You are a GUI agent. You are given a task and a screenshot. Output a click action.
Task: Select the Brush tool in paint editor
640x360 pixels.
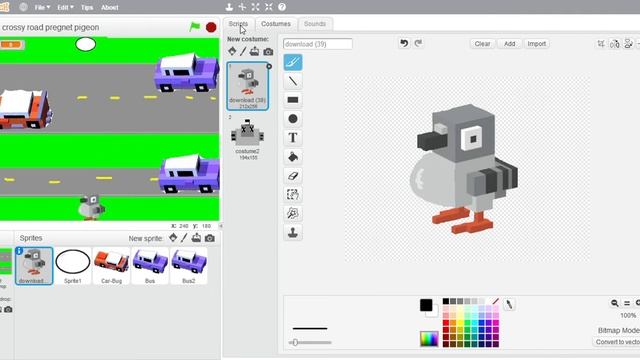293,62
